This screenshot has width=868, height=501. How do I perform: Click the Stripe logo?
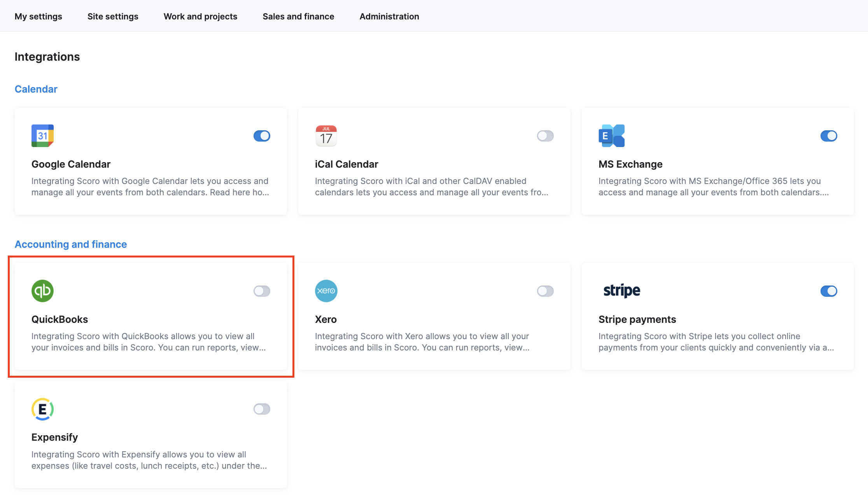tap(621, 291)
